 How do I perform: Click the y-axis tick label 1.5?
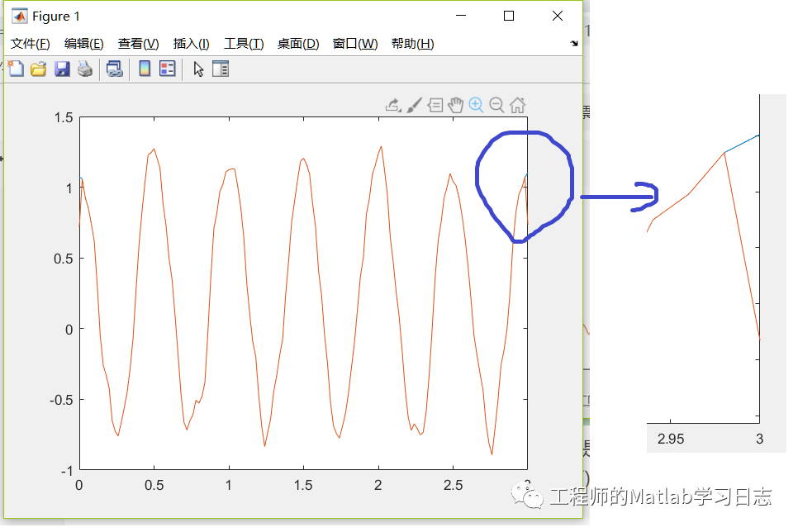64,118
